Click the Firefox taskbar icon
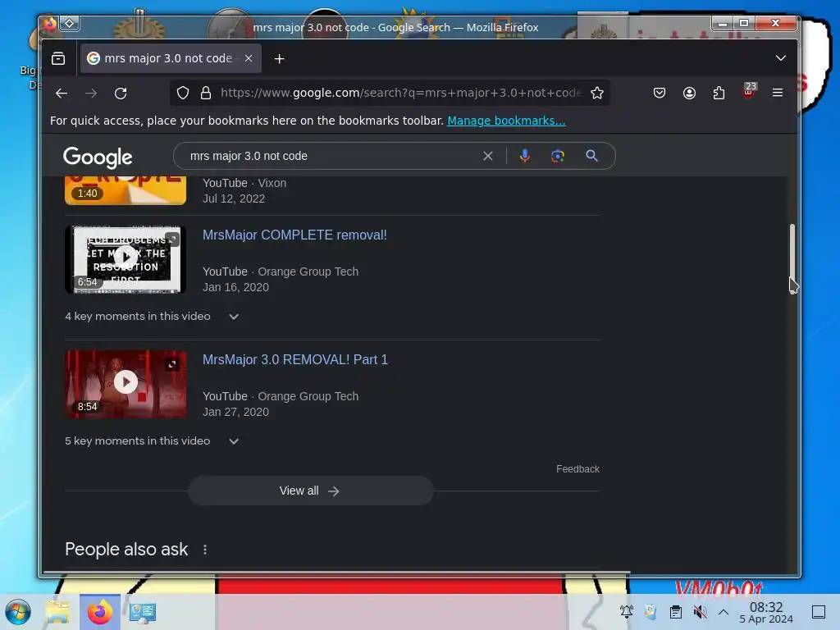Screen dimensions: 840x630 (x=99, y=612)
